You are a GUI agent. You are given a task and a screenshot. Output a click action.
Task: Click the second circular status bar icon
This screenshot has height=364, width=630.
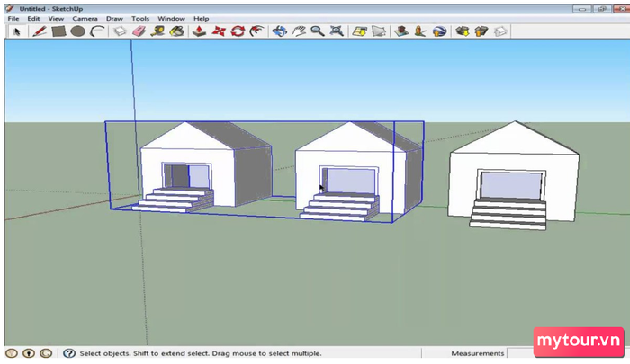(29, 353)
